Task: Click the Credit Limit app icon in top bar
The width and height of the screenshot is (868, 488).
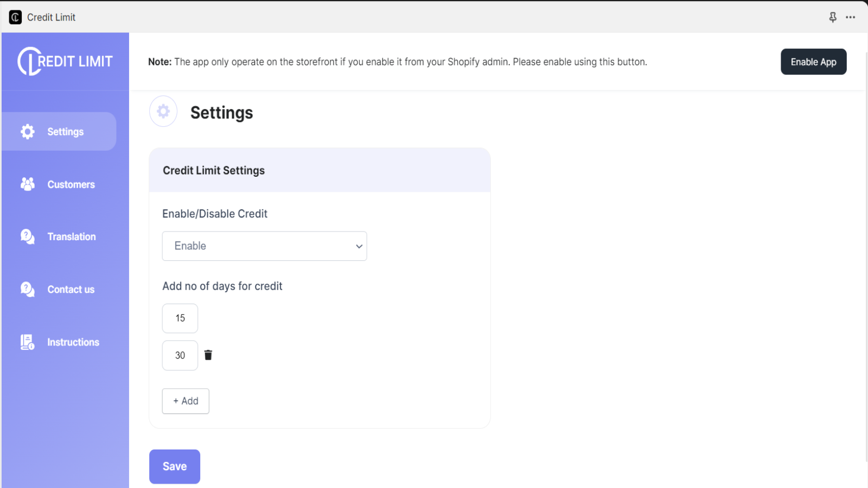Action: pos(15,17)
